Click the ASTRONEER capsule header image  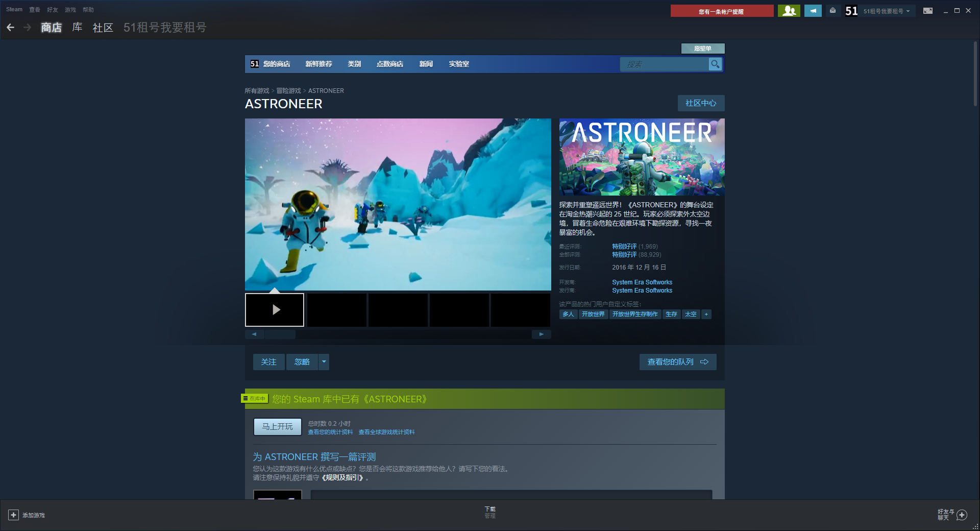click(x=642, y=157)
